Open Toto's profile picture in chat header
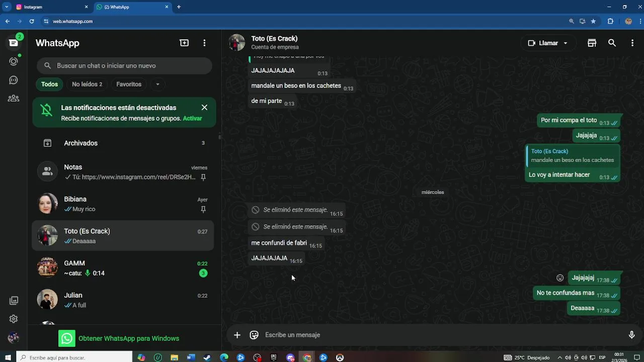644x362 pixels. tap(237, 43)
